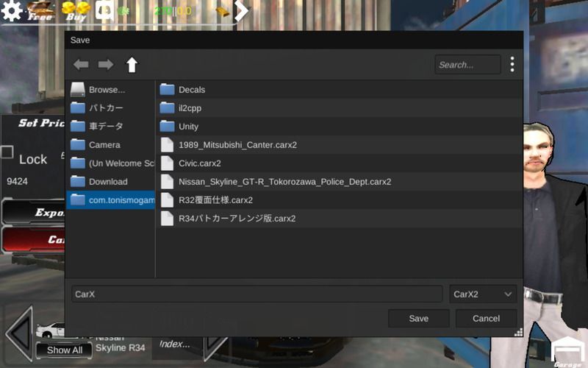Click the Save button

coord(418,319)
